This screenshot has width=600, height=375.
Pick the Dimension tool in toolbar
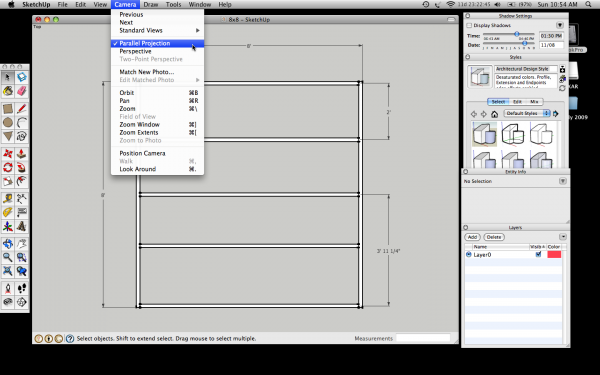pos(22,199)
